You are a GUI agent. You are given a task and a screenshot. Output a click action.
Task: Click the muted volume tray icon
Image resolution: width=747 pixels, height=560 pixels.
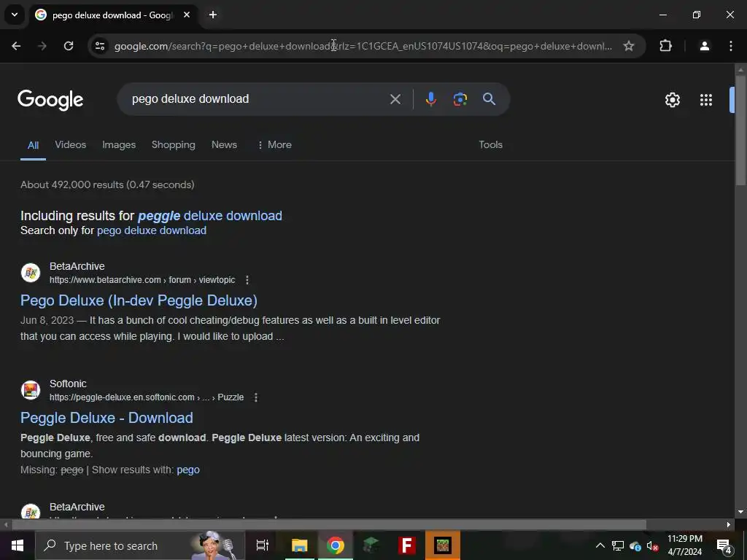[x=652, y=545]
